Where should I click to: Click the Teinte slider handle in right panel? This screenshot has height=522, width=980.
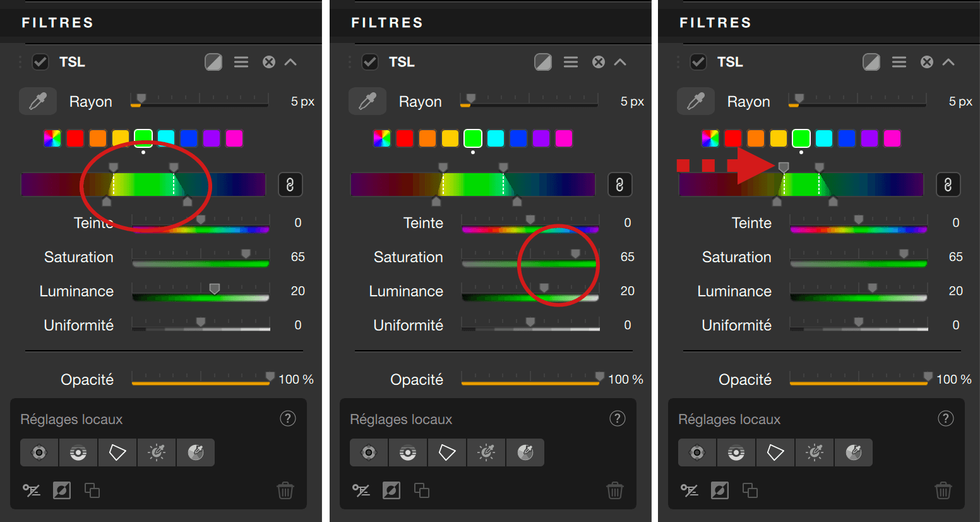point(858,219)
